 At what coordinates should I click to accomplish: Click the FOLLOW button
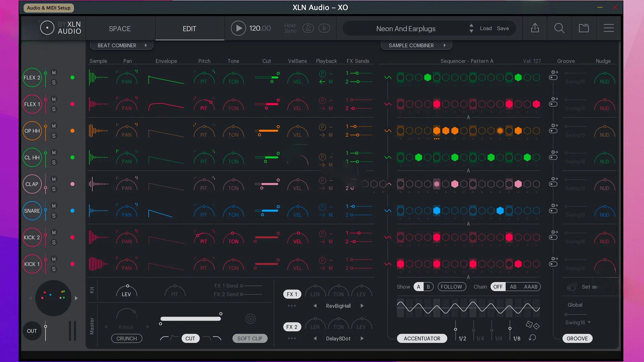(x=451, y=287)
